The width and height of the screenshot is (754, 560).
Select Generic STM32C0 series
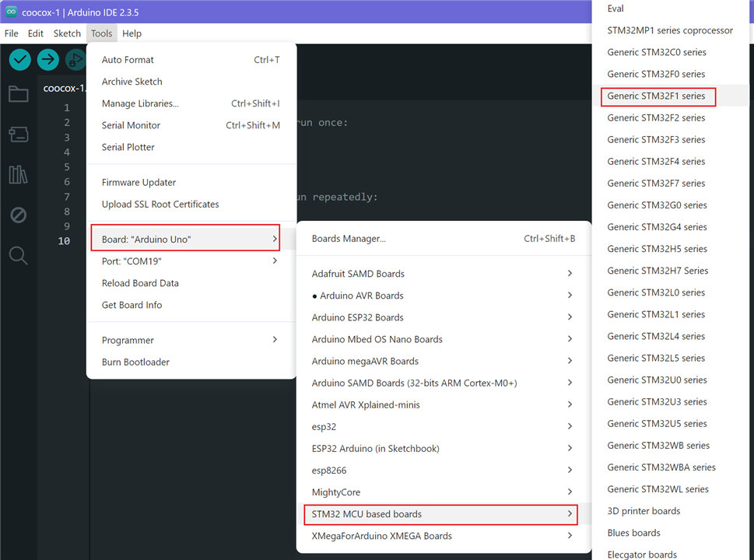(x=671, y=52)
